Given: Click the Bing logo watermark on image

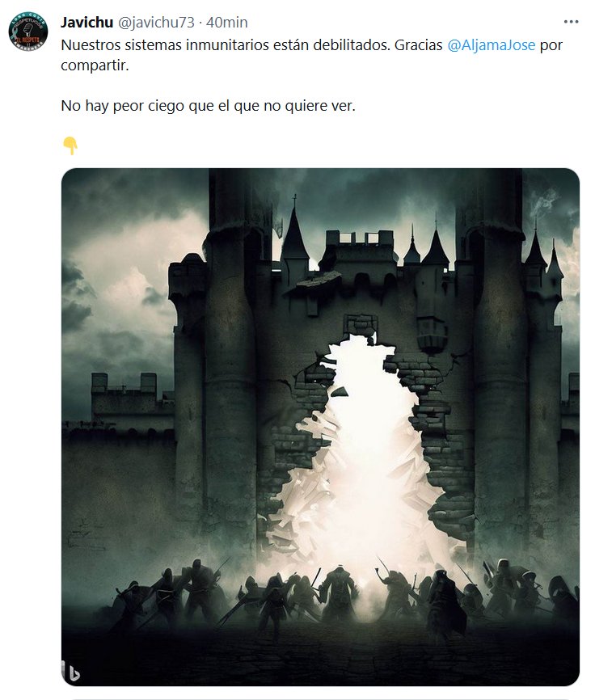Looking at the screenshot, I should (70, 672).
